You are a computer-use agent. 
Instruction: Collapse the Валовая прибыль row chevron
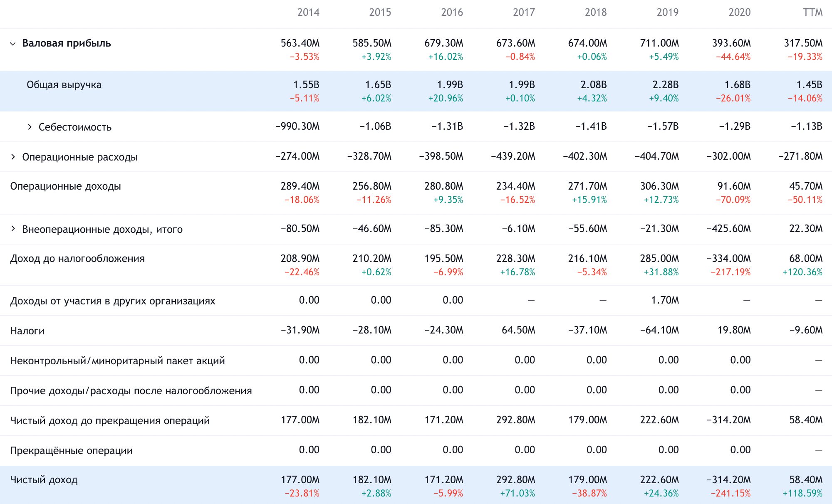13,44
